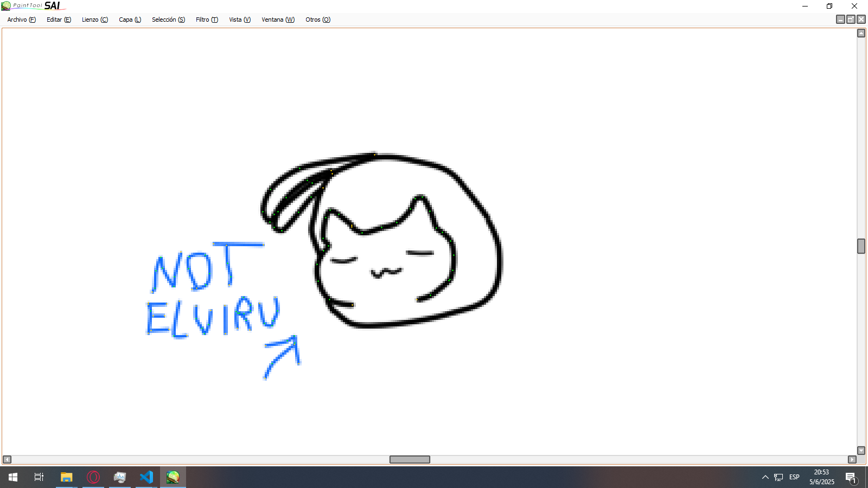The image size is (868, 488).
Task: Click the PaintTool SAI logo in title bar
Action: click(33, 6)
